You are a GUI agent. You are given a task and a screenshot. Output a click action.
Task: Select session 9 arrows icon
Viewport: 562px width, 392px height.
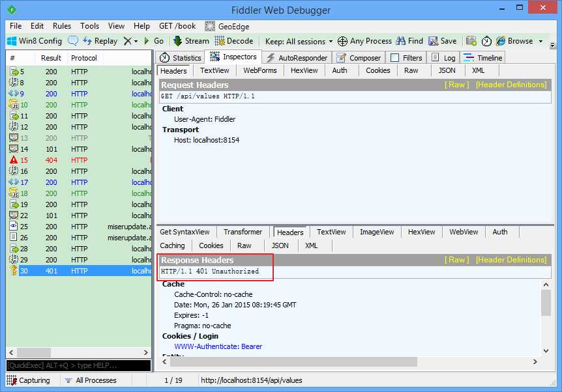[x=14, y=93]
